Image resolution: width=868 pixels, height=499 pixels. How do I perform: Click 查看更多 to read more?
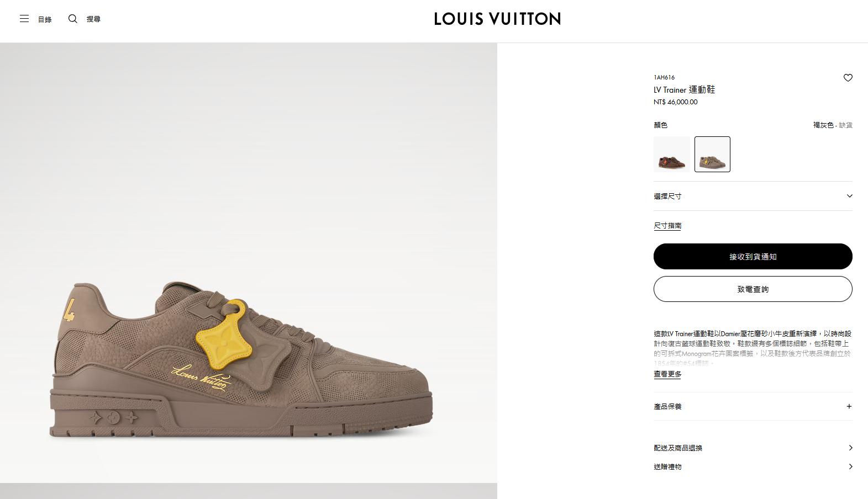click(x=667, y=374)
